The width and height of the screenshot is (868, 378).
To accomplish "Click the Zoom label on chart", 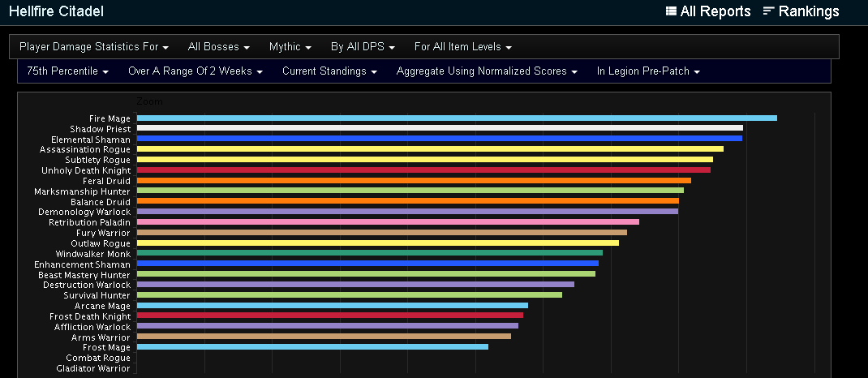I will click(x=149, y=102).
